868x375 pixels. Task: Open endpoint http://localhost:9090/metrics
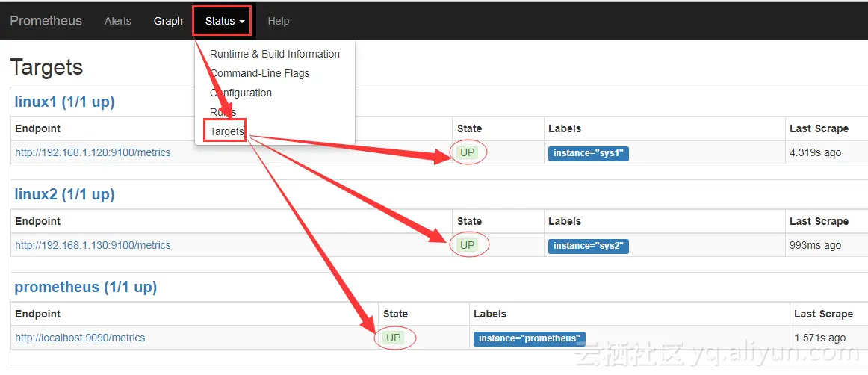80,338
